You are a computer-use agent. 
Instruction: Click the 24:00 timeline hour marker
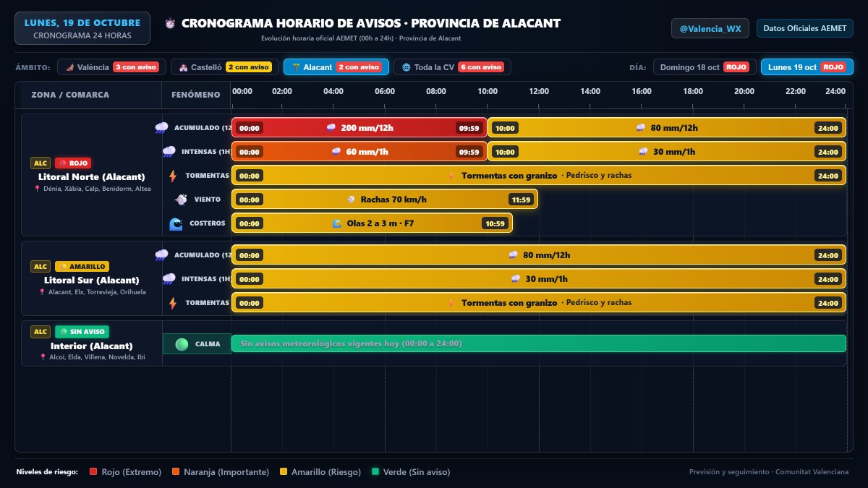tap(835, 91)
